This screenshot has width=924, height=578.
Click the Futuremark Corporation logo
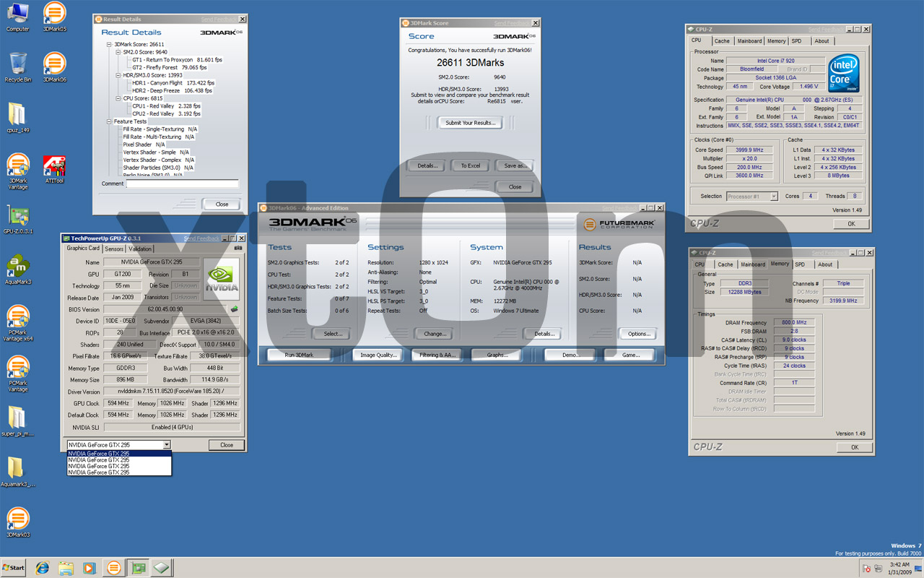tap(619, 225)
